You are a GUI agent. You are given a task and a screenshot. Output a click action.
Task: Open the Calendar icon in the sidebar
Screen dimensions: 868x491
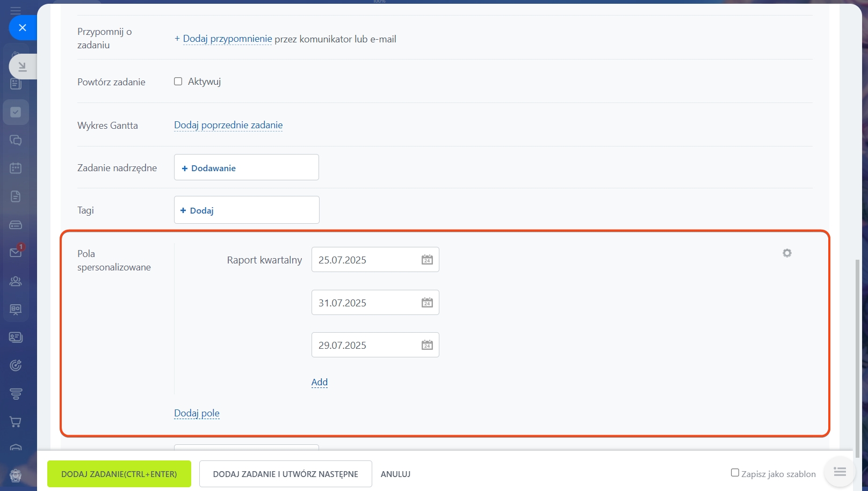16,168
